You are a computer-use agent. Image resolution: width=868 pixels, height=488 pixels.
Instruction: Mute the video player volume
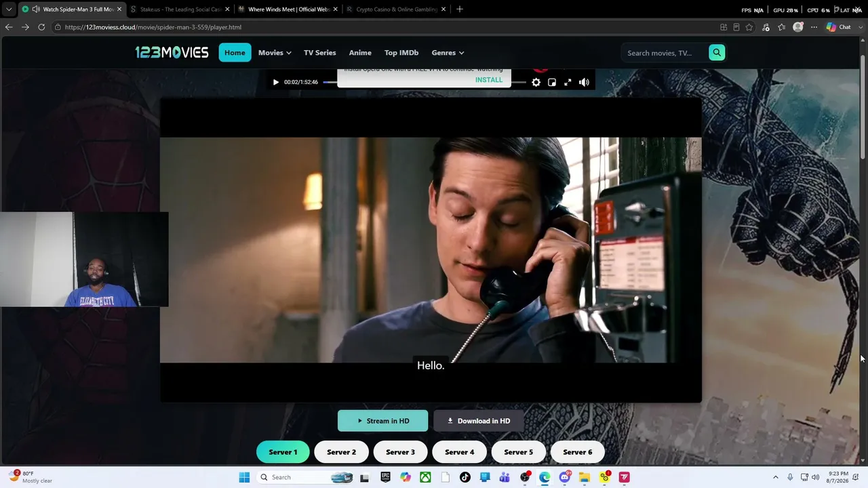[x=584, y=82]
